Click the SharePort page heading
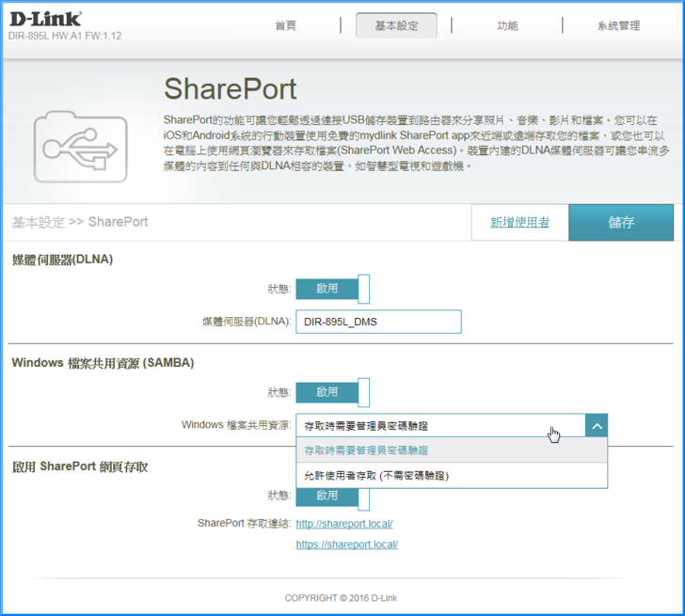Viewport: 685px width, 616px height. pyautogui.click(x=230, y=89)
